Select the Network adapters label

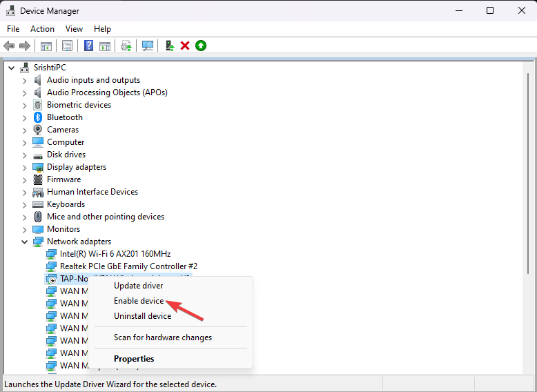tap(79, 242)
